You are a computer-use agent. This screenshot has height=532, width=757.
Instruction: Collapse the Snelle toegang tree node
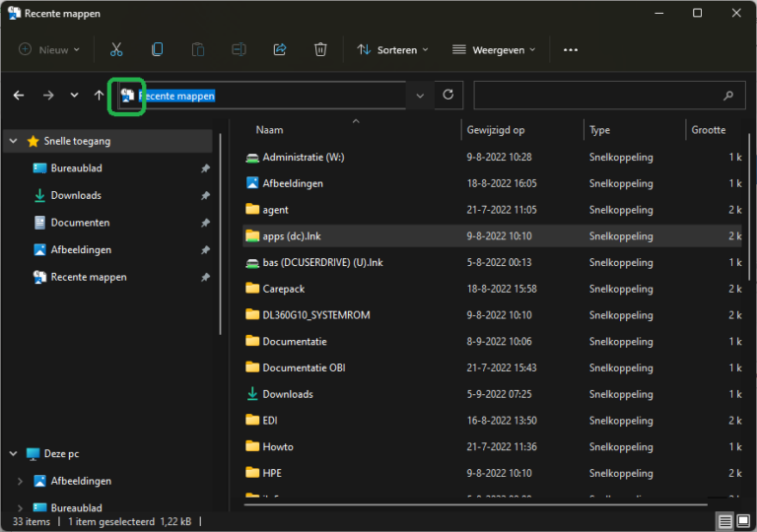click(13, 142)
